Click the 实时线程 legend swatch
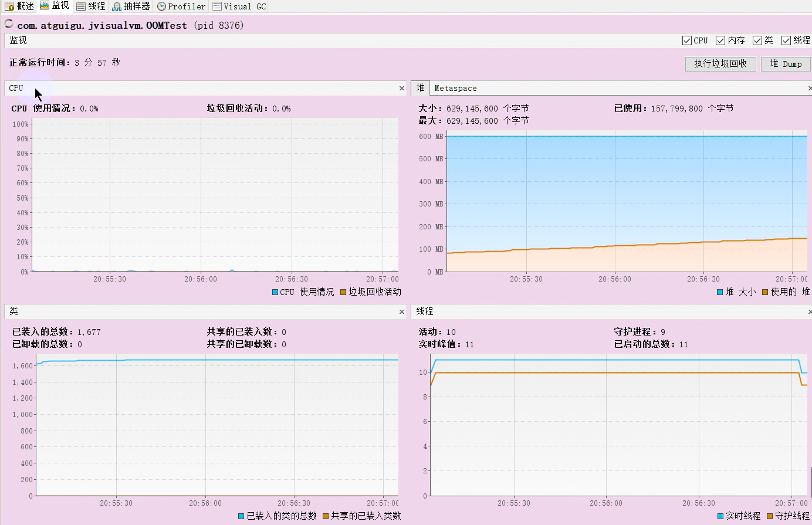The image size is (812, 525). pos(720,516)
